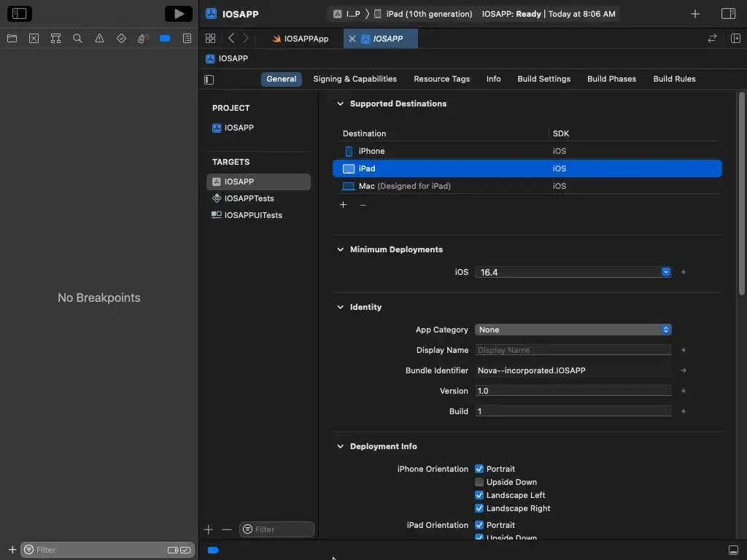Toggle iPhone Orientation Portrait checkbox
Image resolution: width=747 pixels, height=560 pixels.
coord(479,469)
